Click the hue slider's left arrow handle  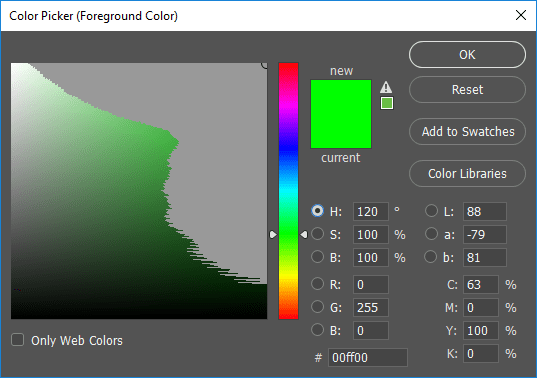click(273, 235)
